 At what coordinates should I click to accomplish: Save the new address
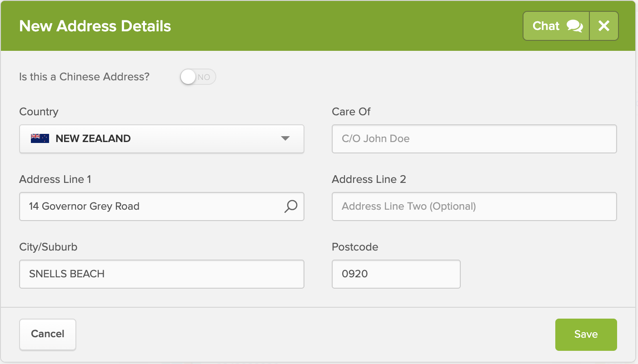point(586,334)
